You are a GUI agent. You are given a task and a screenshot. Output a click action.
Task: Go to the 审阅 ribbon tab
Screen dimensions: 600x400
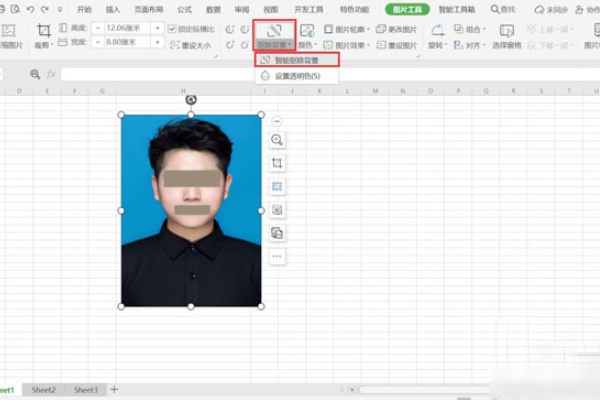coord(242,9)
